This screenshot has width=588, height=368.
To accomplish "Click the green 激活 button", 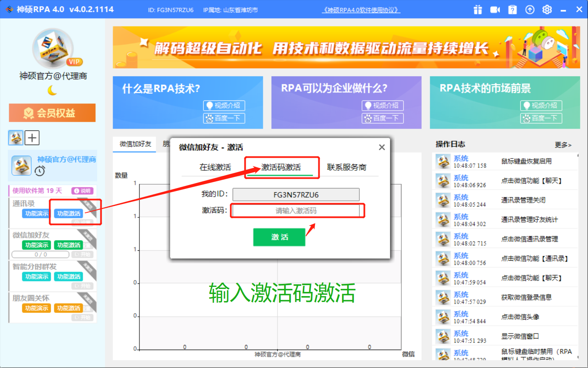I will click(279, 237).
